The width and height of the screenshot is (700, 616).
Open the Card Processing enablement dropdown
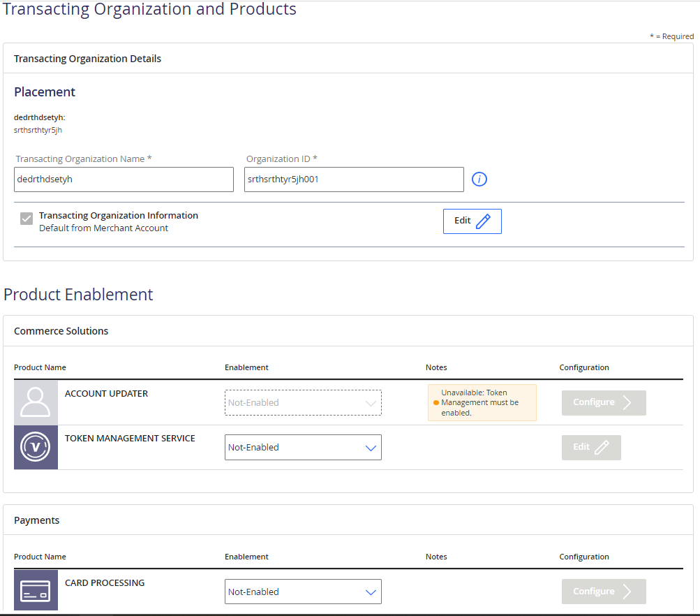303,592
